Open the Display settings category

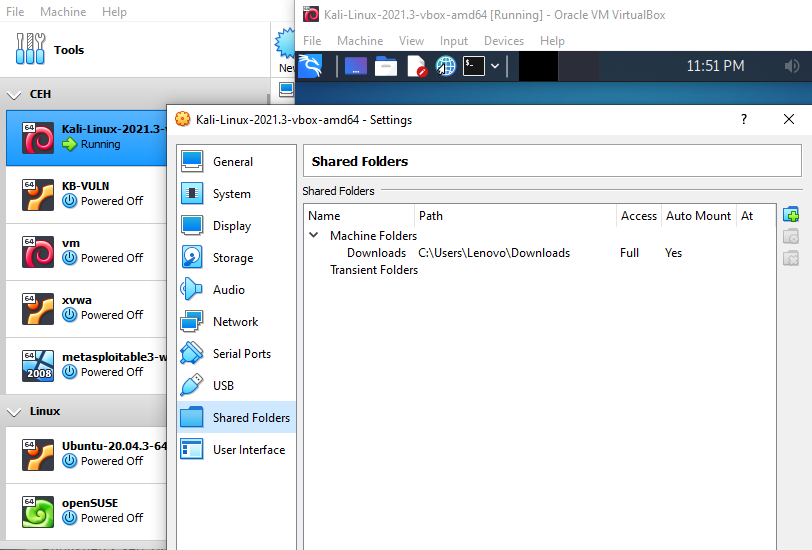tap(236, 226)
